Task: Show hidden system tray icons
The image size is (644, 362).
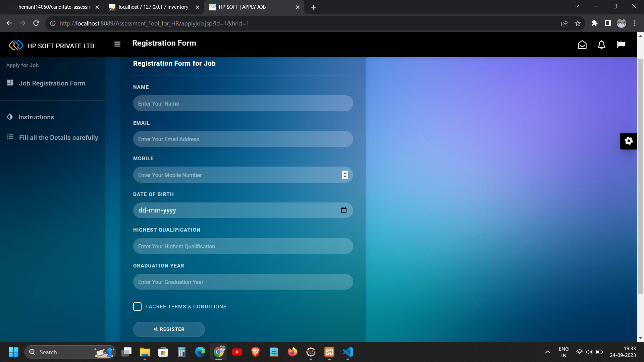Action: point(547,352)
